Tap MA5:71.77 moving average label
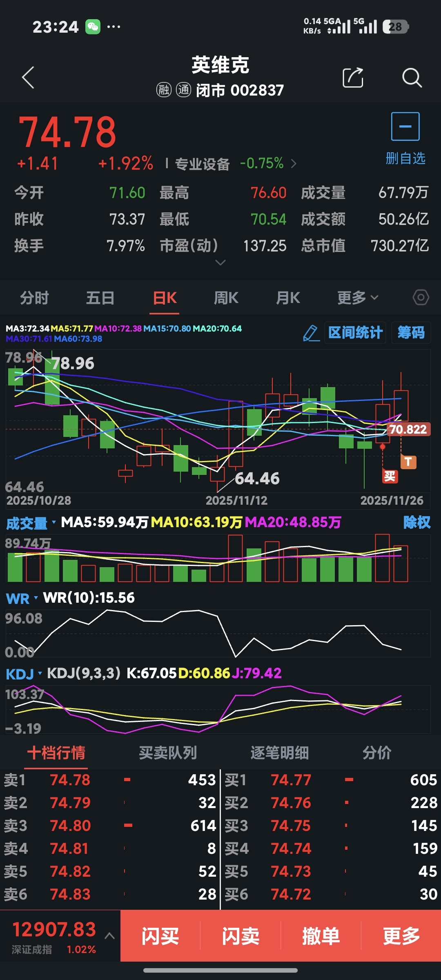441x980 pixels. click(72, 328)
